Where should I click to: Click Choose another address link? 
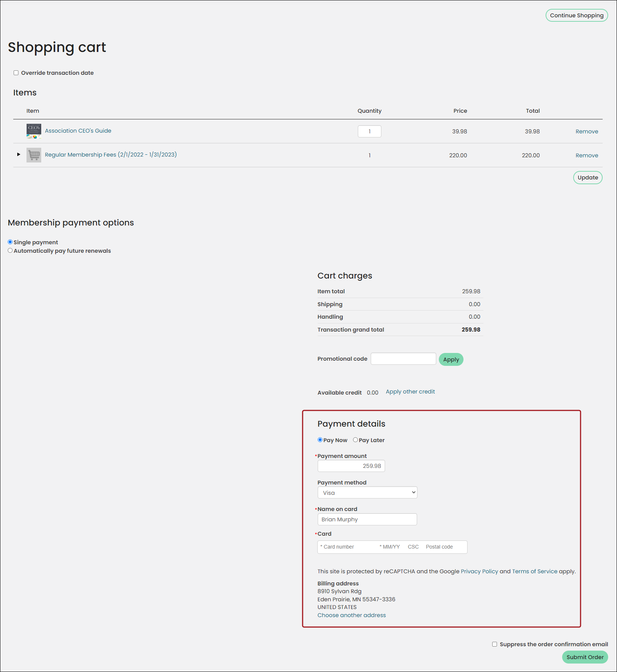352,615
